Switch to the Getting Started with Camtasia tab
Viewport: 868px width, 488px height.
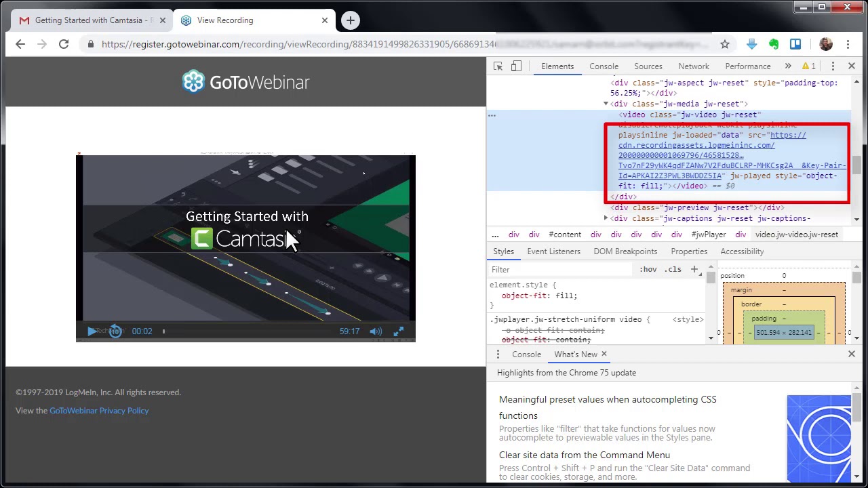[x=94, y=20]
